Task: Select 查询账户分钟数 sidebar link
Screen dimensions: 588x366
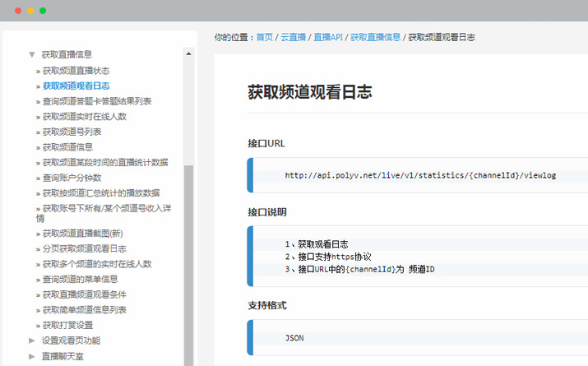Action: [x=72, y=178]
